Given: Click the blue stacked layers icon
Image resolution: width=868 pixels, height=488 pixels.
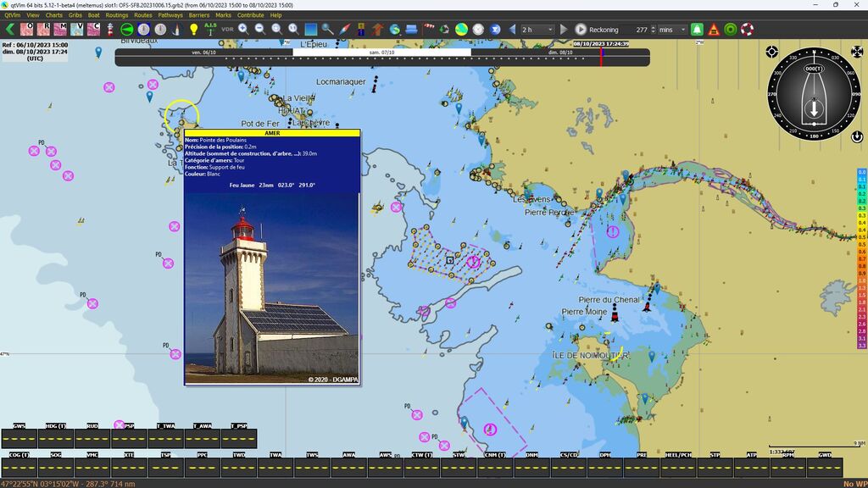Looking at the screenshot, I should 411,30.
